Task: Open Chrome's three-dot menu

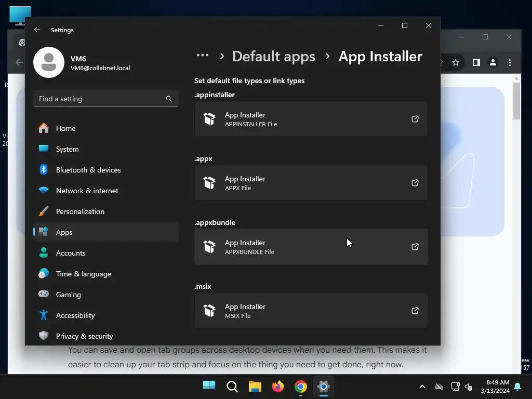Action: point(510,62)
